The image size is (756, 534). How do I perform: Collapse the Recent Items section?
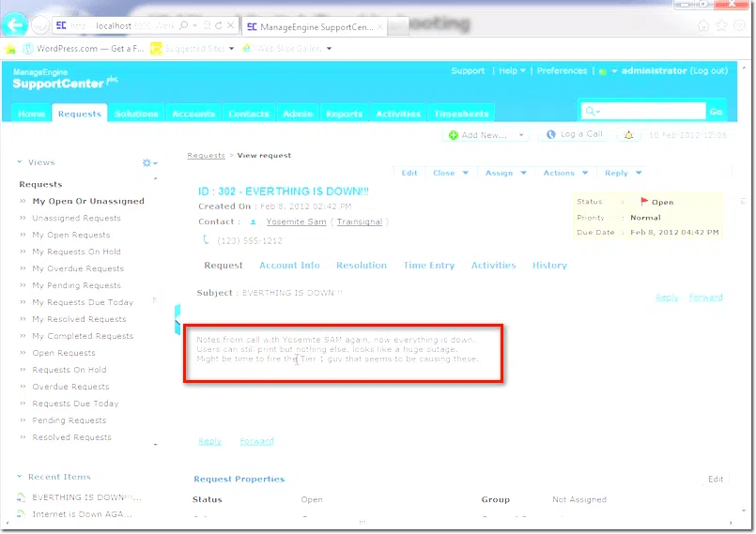[x=20, y=477]
